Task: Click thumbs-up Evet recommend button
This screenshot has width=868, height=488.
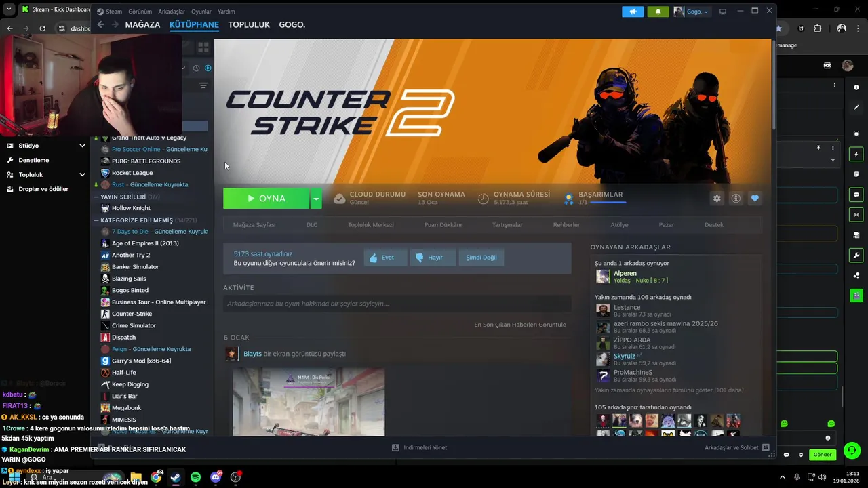Action: [385, 258]
